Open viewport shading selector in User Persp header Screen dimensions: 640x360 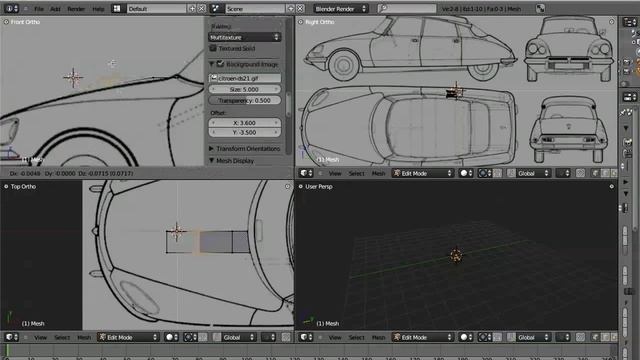pos(467,338)
